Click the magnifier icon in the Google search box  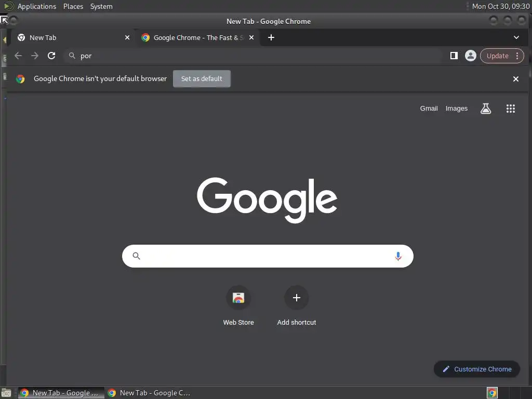click(137, 256)
